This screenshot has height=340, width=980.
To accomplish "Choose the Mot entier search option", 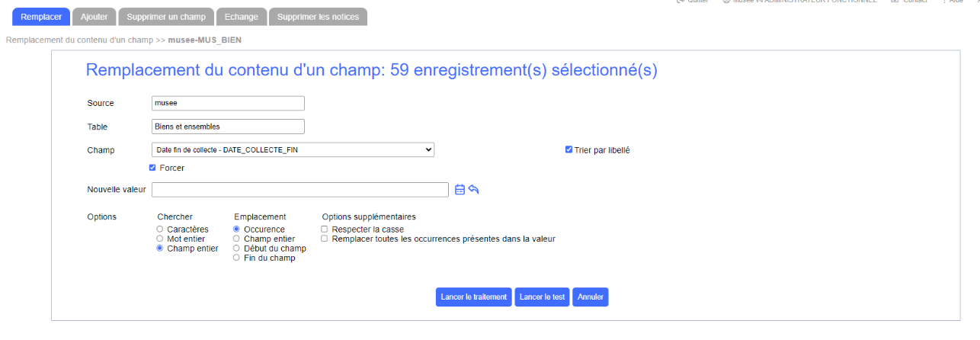I will (159, 239).
